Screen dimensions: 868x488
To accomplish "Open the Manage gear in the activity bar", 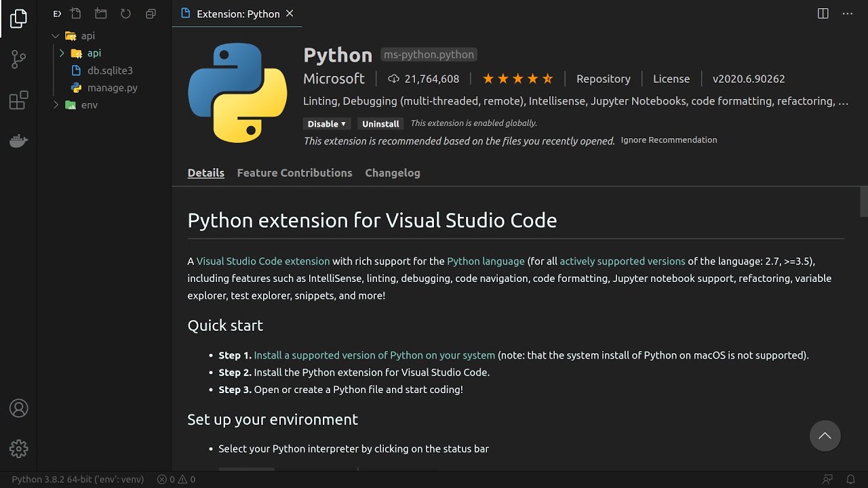I will click(19, 449).
